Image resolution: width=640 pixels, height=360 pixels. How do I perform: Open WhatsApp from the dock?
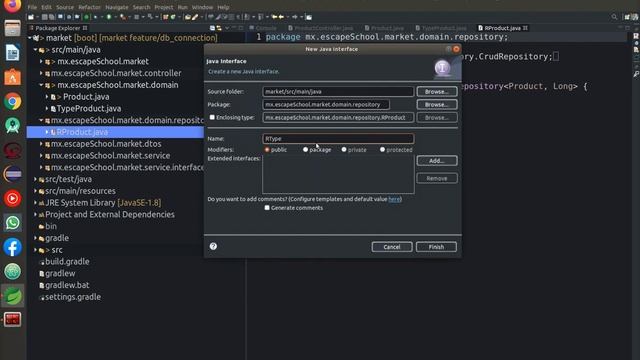(x=12, y=222)
